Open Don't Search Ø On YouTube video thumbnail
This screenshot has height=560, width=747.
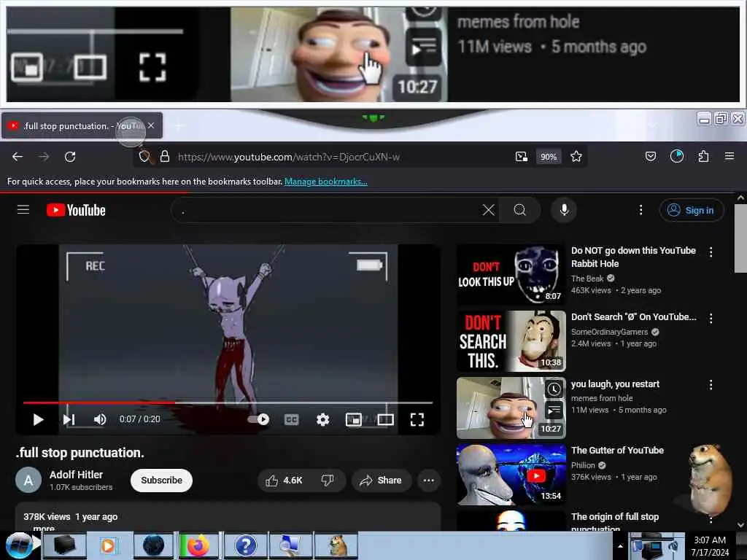point(511,341)
